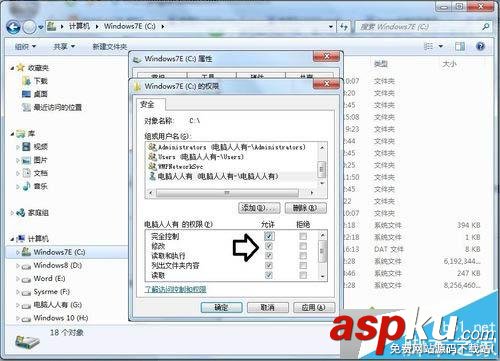Close the Windows7E (C:) 属性 dialog
500x361 pixels.
pos(326,56)
